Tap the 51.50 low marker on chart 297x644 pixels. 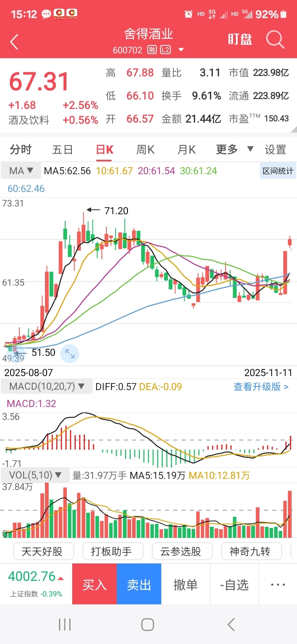pyautogui.click(x=43, y=353)
